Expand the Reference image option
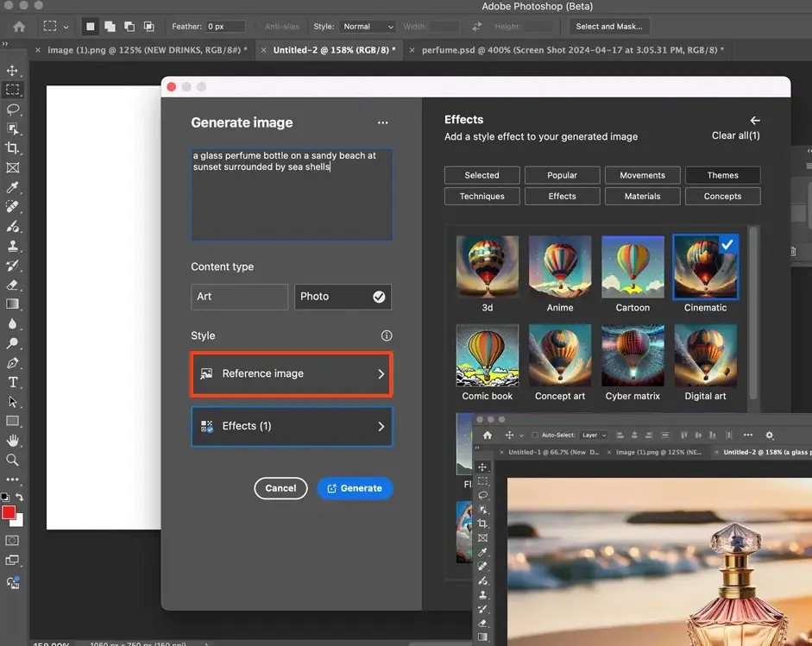812x646 pixels. [292, 373]
